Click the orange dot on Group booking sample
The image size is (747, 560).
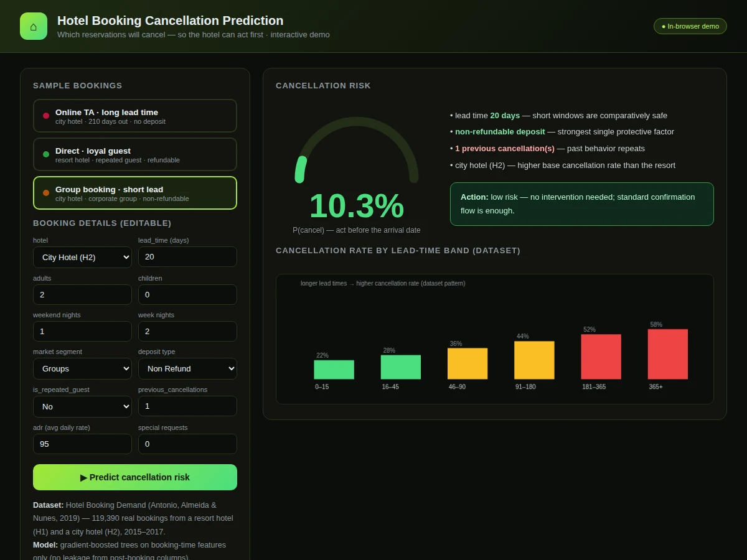point(46,193)
